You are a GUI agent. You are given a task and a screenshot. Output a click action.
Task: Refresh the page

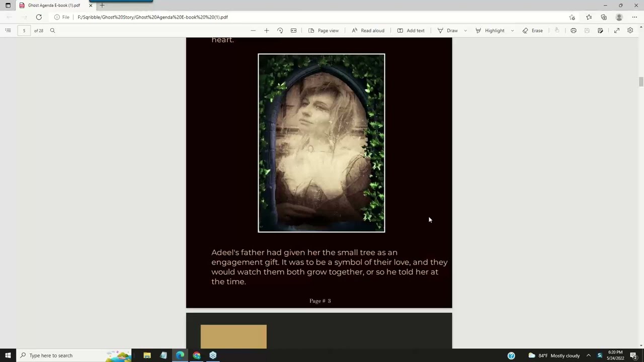pos(39,17)
